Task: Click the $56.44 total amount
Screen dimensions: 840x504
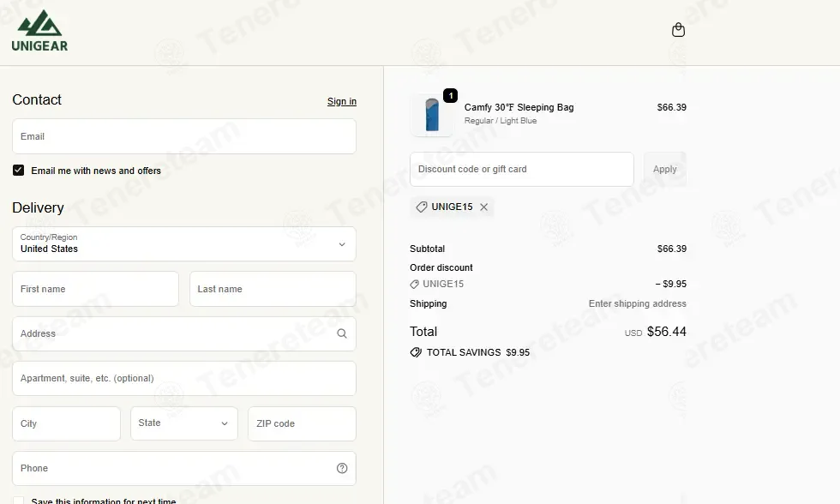Action: click(667, 332)
